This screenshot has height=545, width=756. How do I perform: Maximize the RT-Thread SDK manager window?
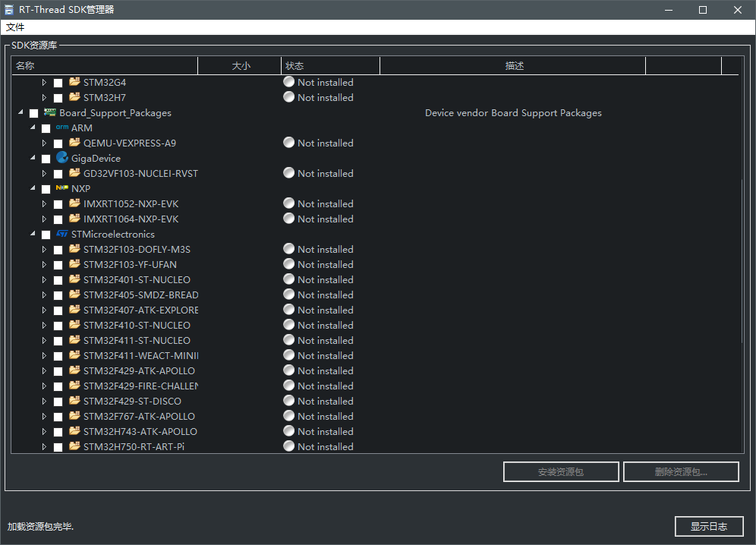(x=703, y=10)
